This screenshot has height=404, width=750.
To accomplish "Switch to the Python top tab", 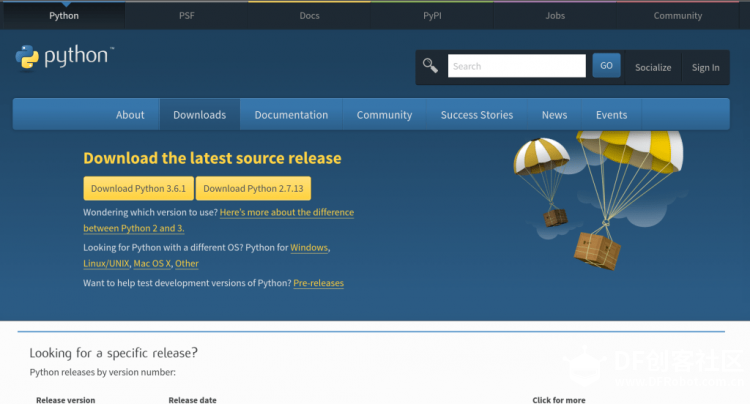I will 64,16.
